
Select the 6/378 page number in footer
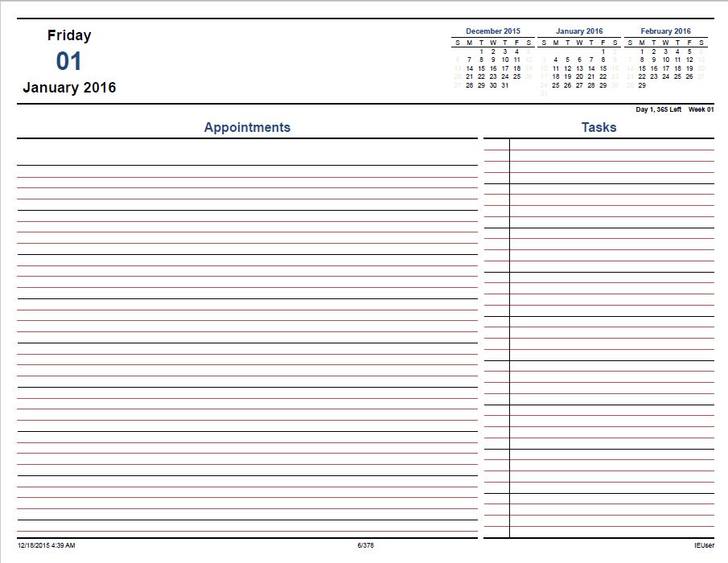click(365, 545)
